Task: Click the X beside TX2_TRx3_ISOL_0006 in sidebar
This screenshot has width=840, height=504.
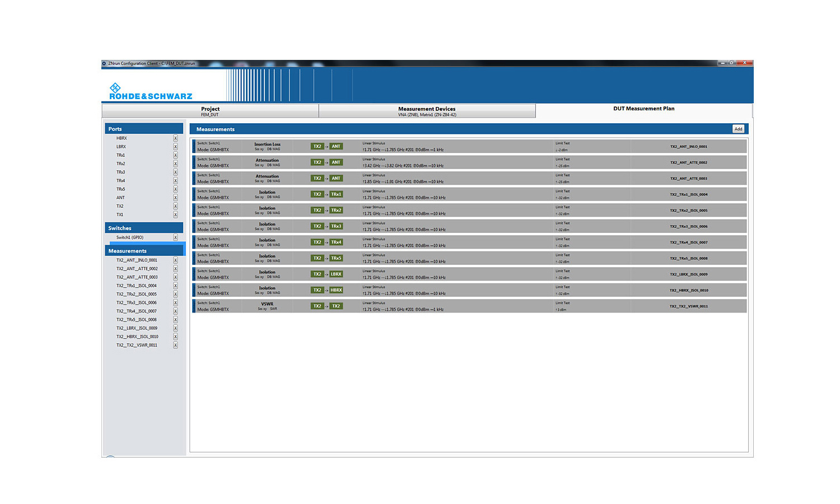Action: click(175, 303)
